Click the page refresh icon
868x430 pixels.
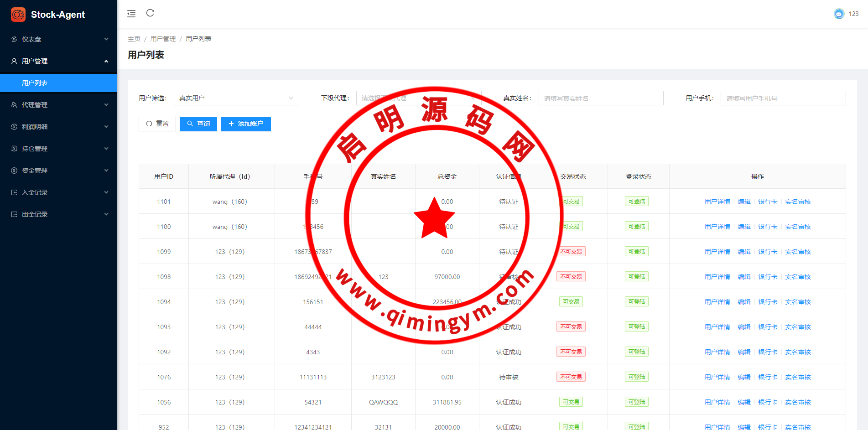(x=150, y=13)
